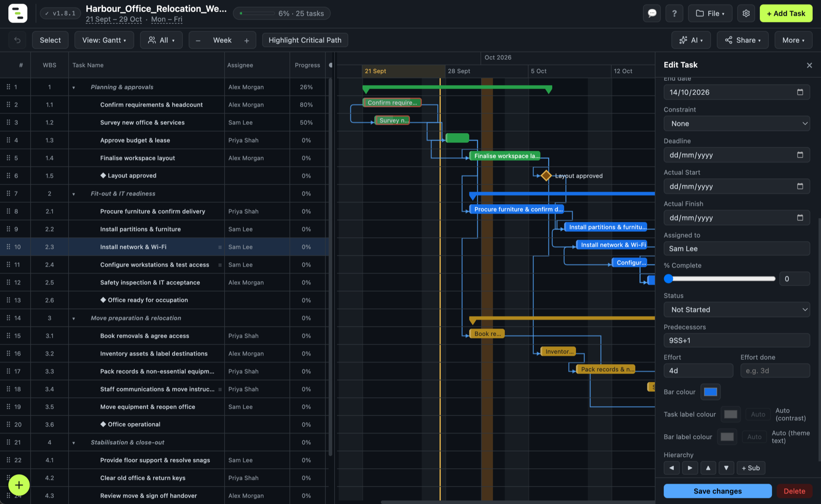Open the AI menu
The image size is (821, 504).
(x=691, y=40)
